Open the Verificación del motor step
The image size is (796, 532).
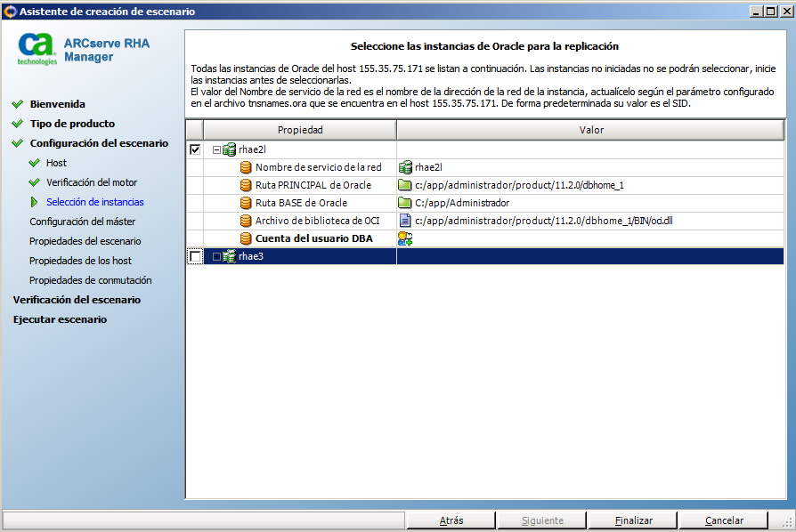[x=92, y=182]
